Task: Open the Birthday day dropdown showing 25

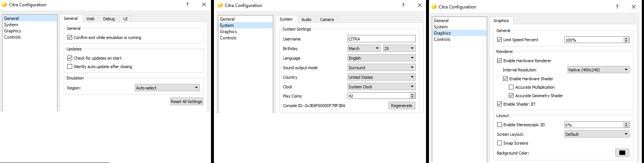Action: click(400, 49)
